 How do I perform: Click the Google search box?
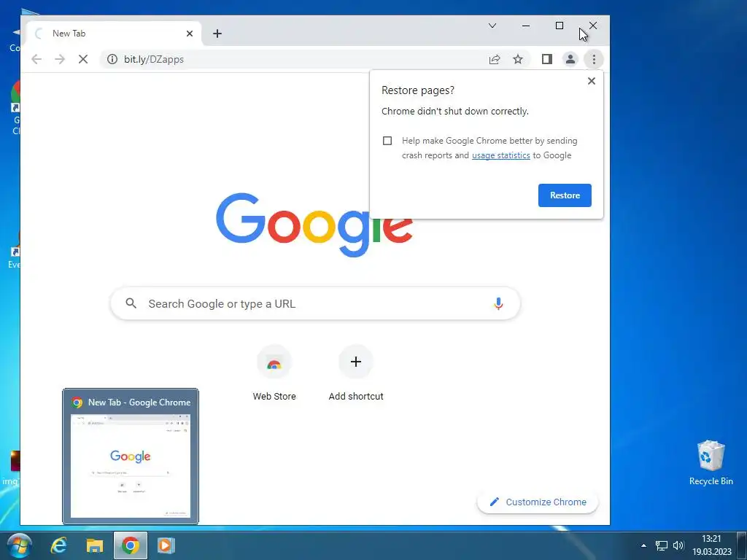point(315,303)
